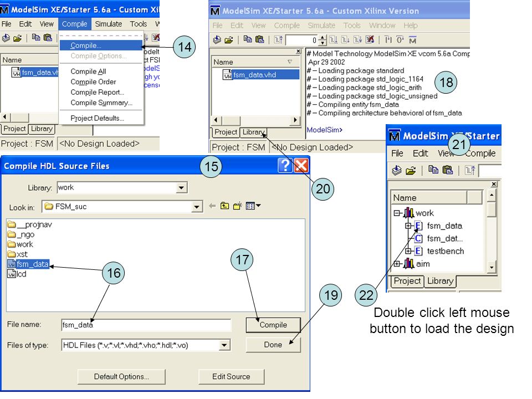
Task: Click the run length value field
Action: (301, 40)
